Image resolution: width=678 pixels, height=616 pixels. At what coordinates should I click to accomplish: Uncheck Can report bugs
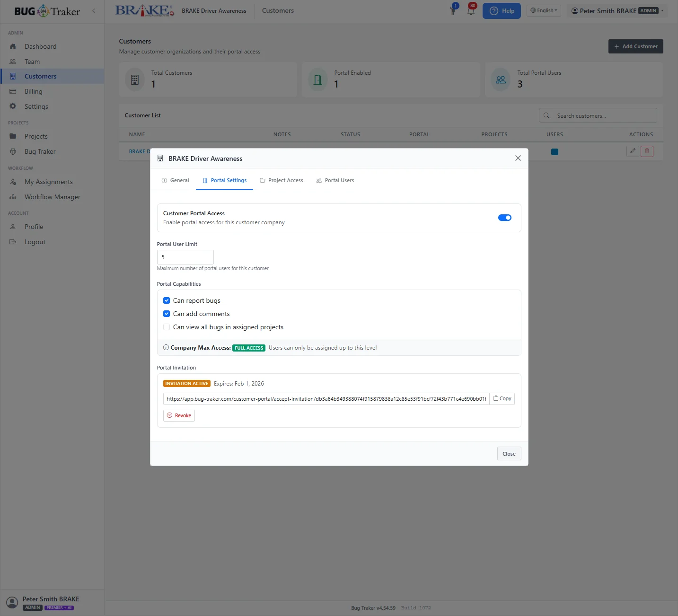point(167,300)
